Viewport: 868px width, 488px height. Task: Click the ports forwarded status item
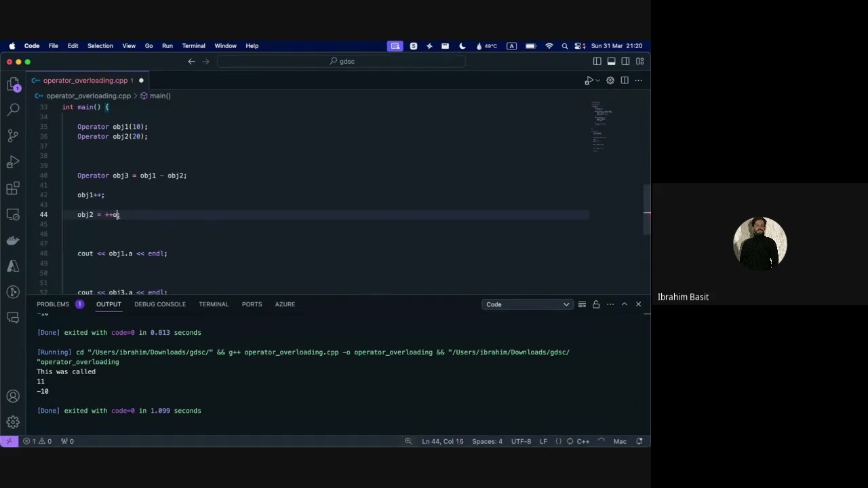tap(67, 441)
